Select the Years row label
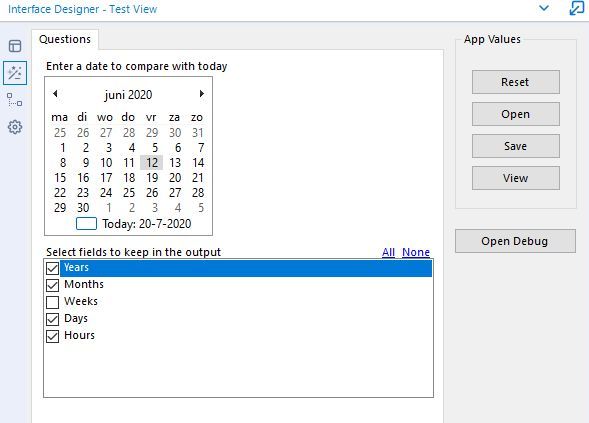The width and height of the screenshot is (589, 423). tap(76, 267)
